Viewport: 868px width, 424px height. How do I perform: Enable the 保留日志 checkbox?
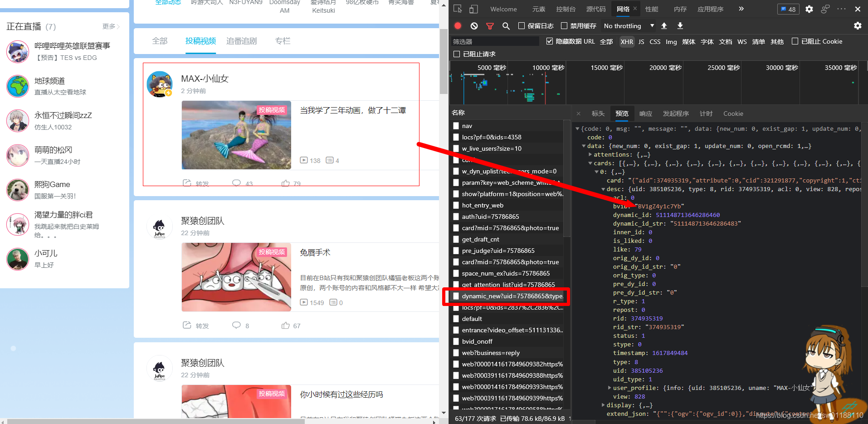pos(522,26)
